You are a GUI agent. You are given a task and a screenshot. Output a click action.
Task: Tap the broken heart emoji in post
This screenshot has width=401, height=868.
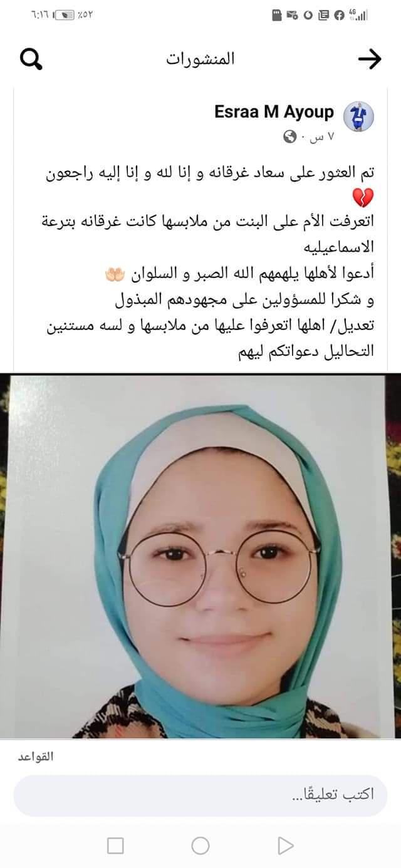365,198
